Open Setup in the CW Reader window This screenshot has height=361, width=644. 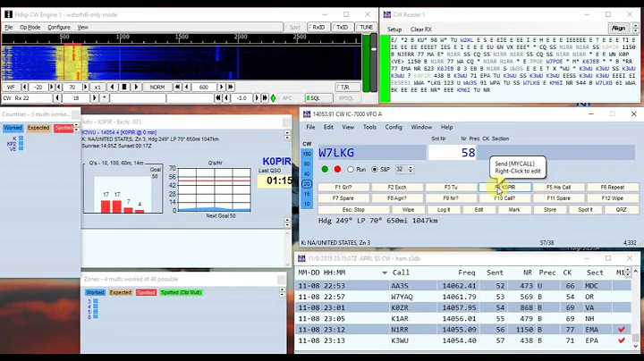pos(394,29)
